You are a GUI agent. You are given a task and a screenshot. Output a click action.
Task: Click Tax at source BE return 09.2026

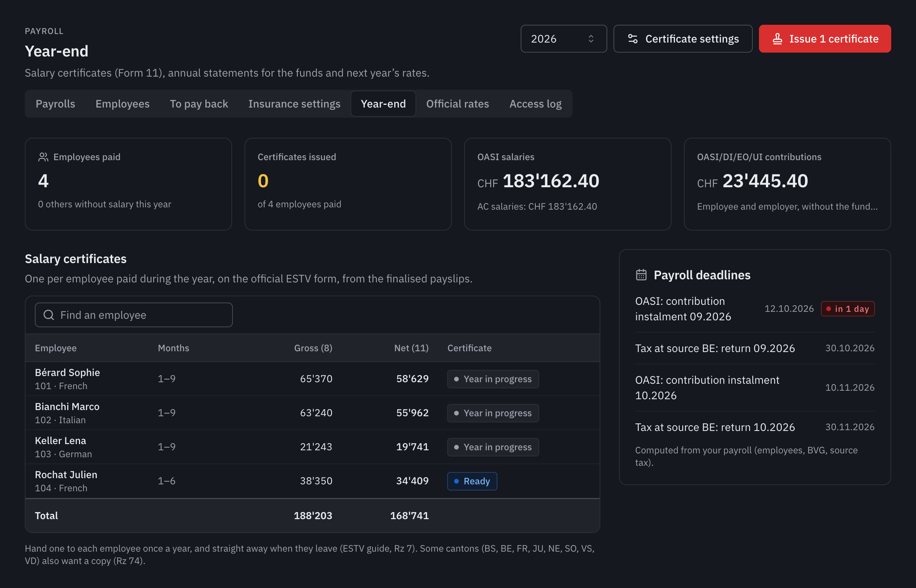[755, 348]
